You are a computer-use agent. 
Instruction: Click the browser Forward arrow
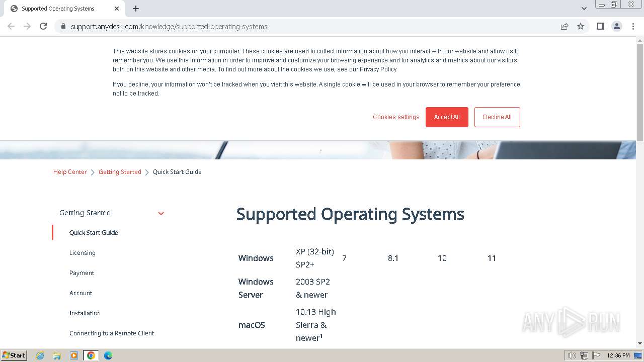[x=27, y=26]
